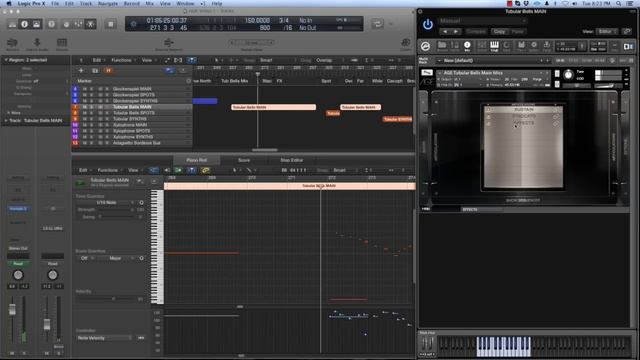The height and width of the screenshot is (360, 640).
Task: Switch to the Piano Roll tab
Action: click(x=196, y=160)
